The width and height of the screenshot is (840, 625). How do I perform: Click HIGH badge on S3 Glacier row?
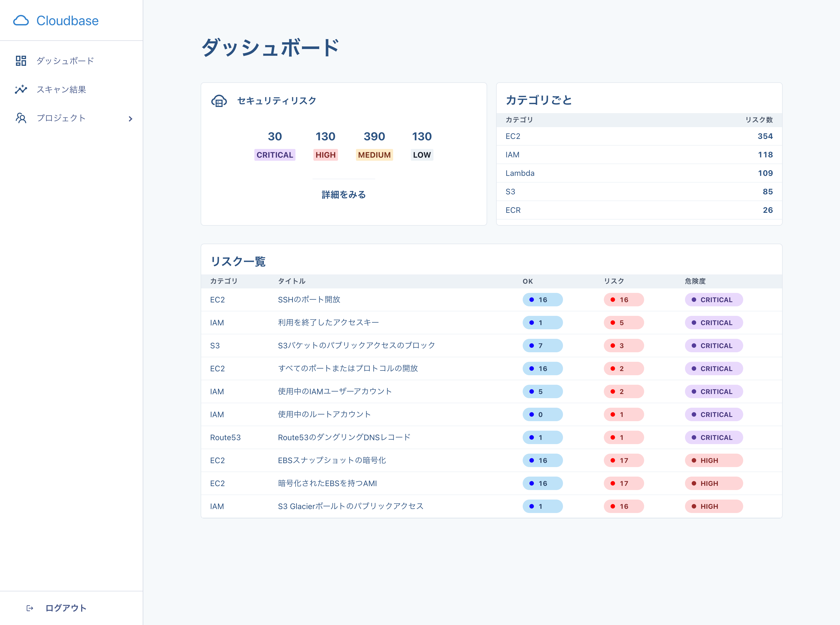(713, 506)
